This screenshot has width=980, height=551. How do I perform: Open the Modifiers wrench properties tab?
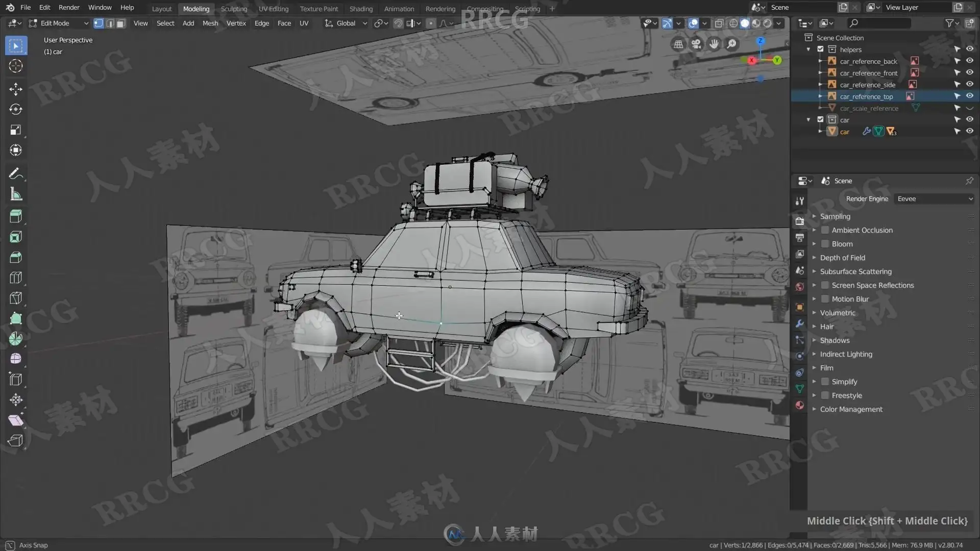tap(800, 323)
